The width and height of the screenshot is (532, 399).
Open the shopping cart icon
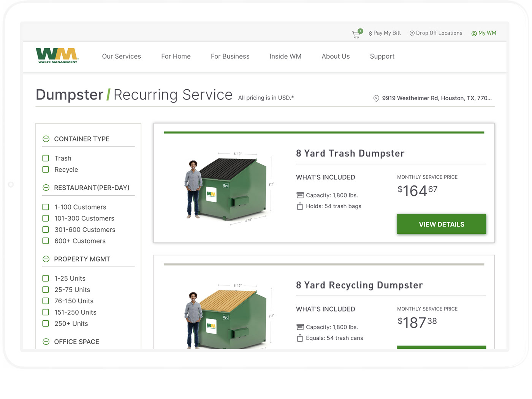[356, 34]
